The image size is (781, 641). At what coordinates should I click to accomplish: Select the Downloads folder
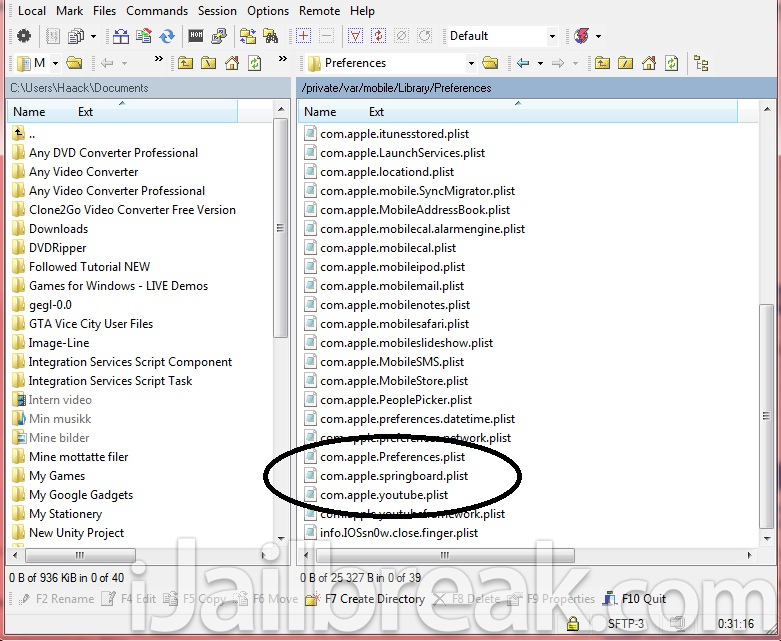click(x=50, y=229)
